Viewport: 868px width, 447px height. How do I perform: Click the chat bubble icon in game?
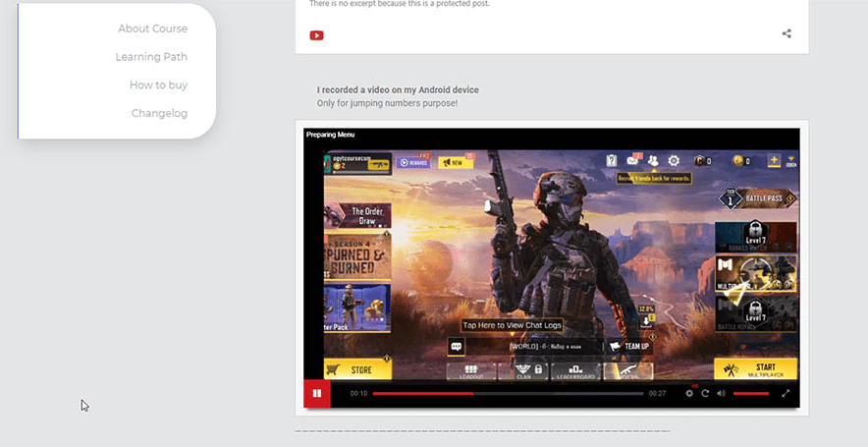(457, 347)
